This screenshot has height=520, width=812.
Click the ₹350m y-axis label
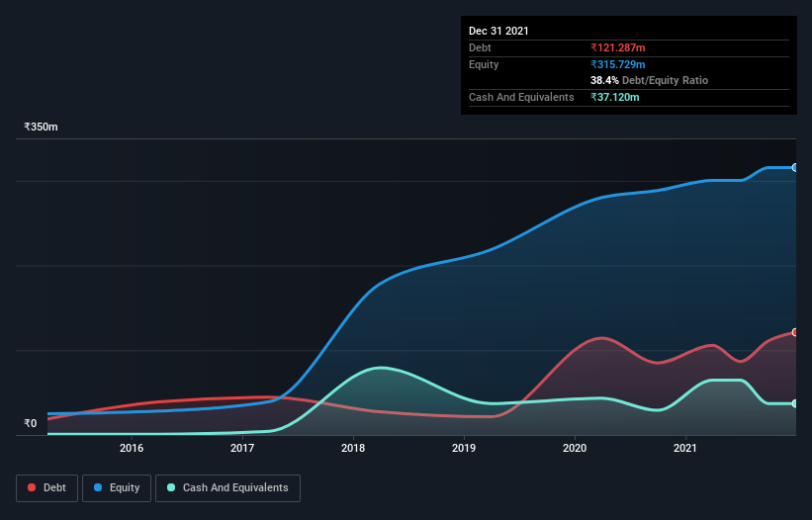pyautogui.click(x=41, y=127)
